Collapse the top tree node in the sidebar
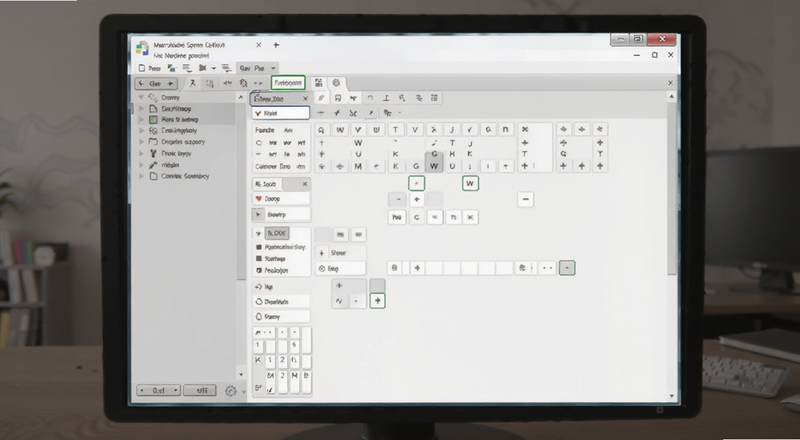Viewport: 800px width, 440px height. [x=141, y=97]
